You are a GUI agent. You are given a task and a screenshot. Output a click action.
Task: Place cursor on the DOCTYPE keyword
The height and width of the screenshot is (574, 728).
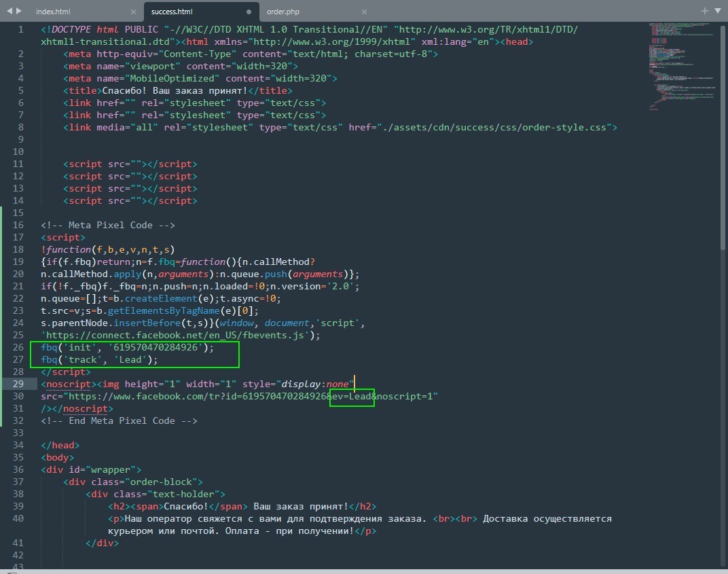point(71,30)
